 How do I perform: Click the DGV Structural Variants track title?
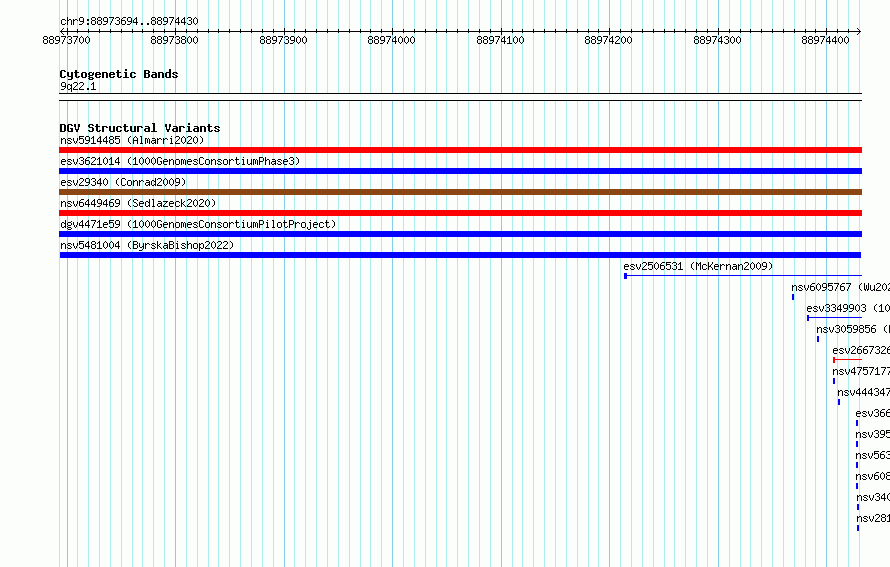(140, 128)
